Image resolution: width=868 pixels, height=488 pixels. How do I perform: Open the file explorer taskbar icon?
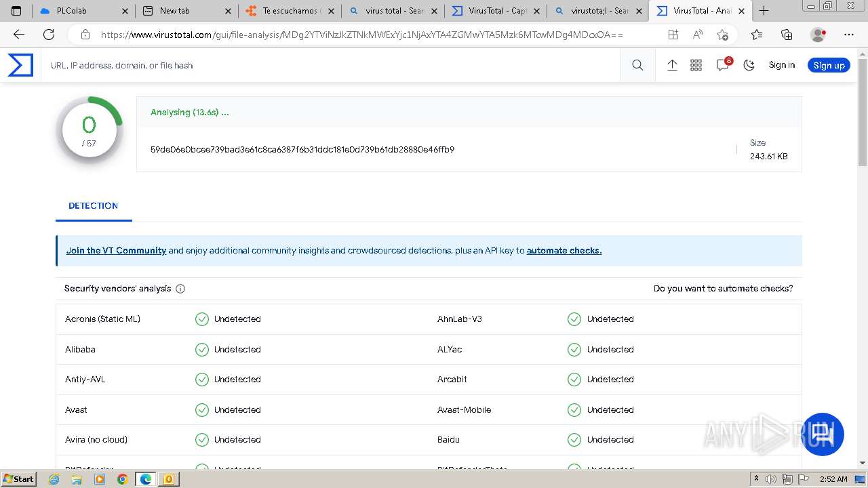(77, 479)
